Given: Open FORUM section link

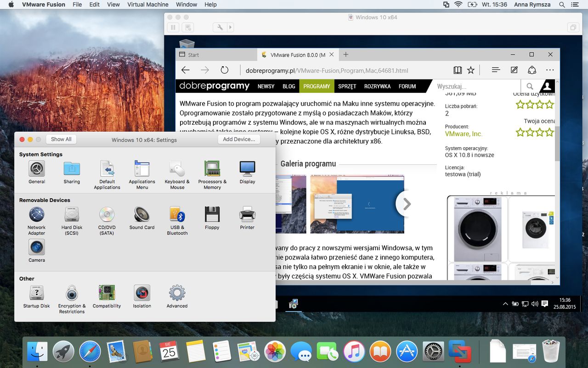Looking at the screenshot, I should 407,86.
